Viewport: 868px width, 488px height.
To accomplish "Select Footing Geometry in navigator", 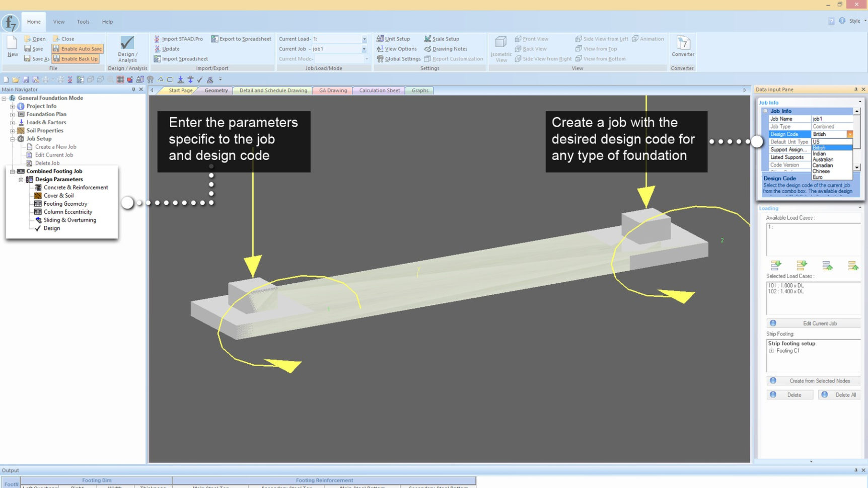I will point(65,204).
